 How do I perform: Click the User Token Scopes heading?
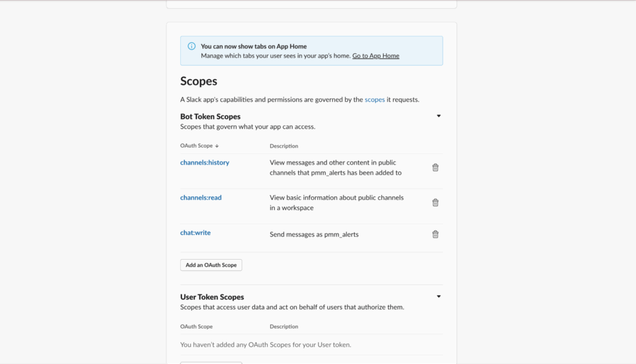coord(212,297)
